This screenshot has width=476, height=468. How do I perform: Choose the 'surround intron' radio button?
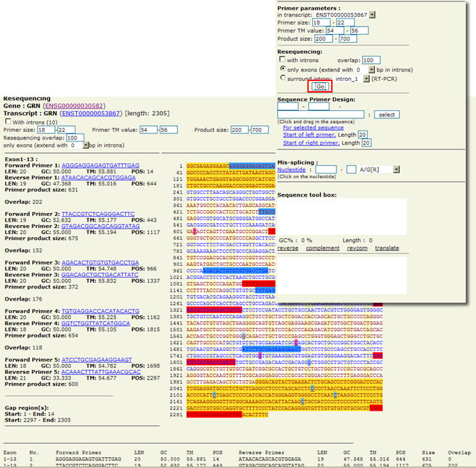coord(283,78)
